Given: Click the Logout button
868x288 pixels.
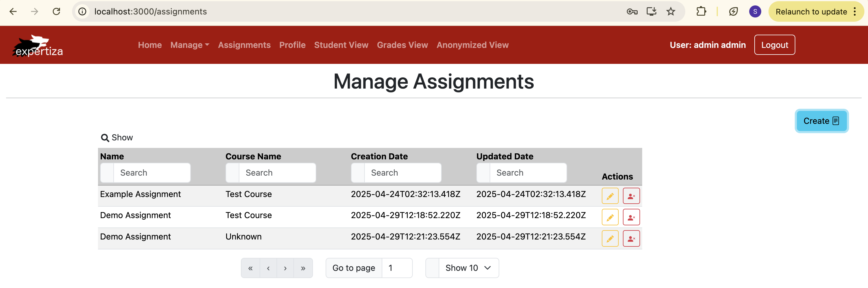Looking at the screenshot, I should (774, 45).
